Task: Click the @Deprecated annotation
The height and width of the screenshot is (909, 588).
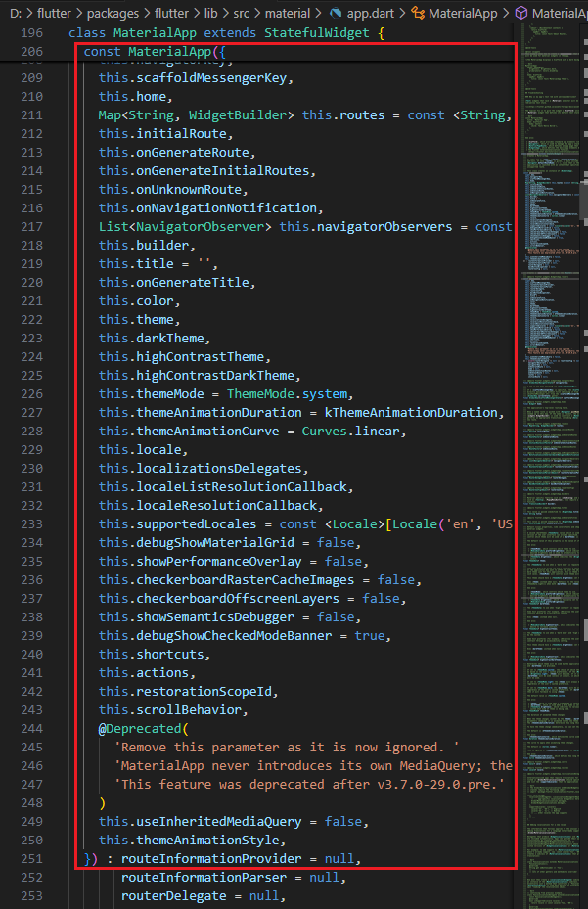Action: coord(143,729)
